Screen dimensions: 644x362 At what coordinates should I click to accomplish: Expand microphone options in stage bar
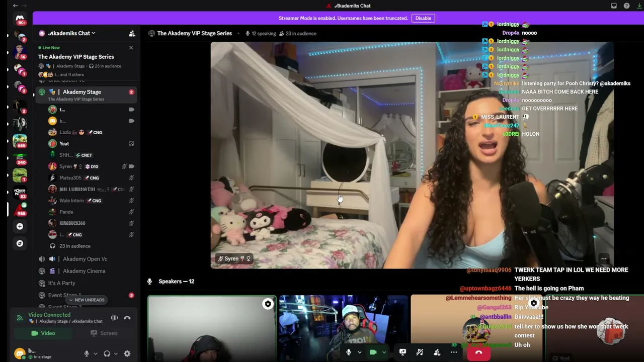pyautogui.click(x=359, y=352)
